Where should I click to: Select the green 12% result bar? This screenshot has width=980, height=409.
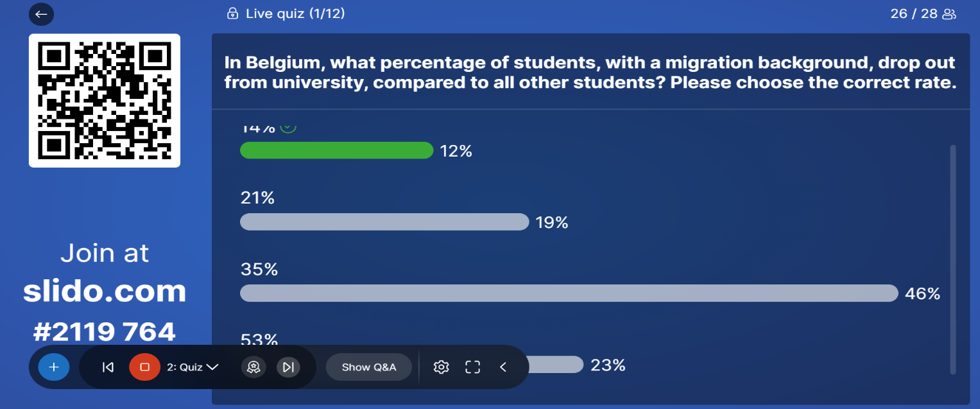[x=337, y=151]
